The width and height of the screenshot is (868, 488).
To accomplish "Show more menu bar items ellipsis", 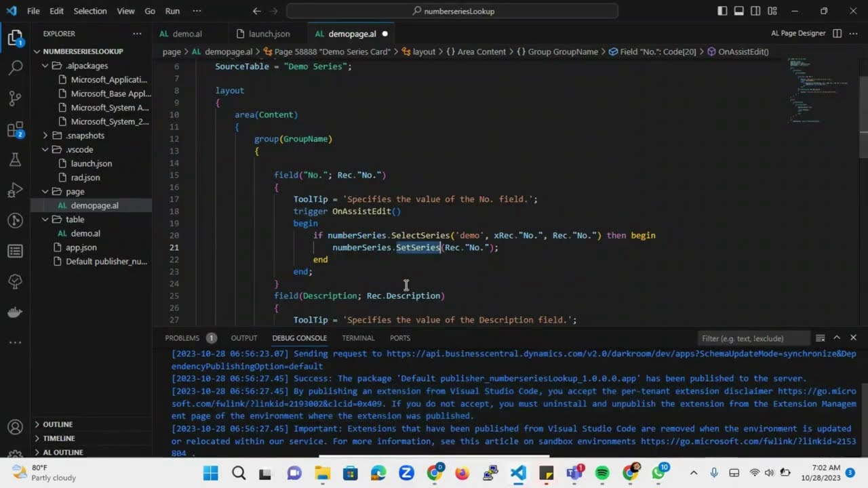I will (x=197, y=11).
